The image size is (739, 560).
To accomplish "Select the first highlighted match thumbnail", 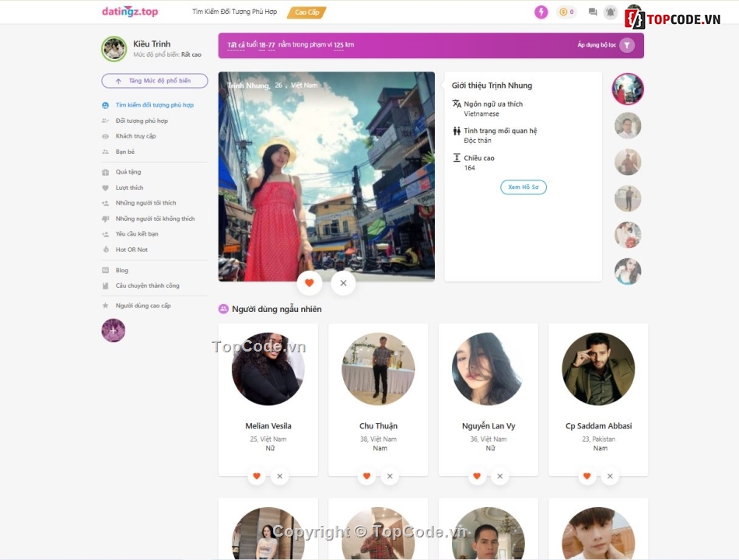I will tap(628, 89).
